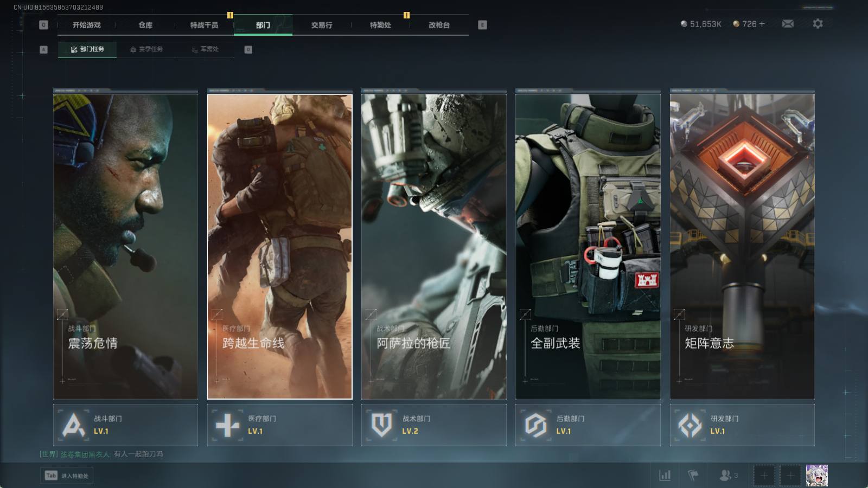The image size is (868, 488).
Task: Open the 矩阵意志 mission poster
Action: coord(742,247)
